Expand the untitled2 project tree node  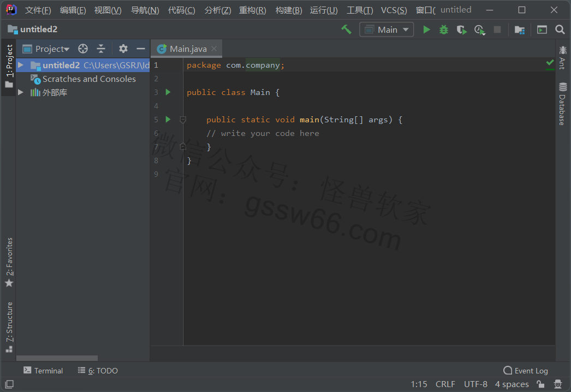point(21,65)
